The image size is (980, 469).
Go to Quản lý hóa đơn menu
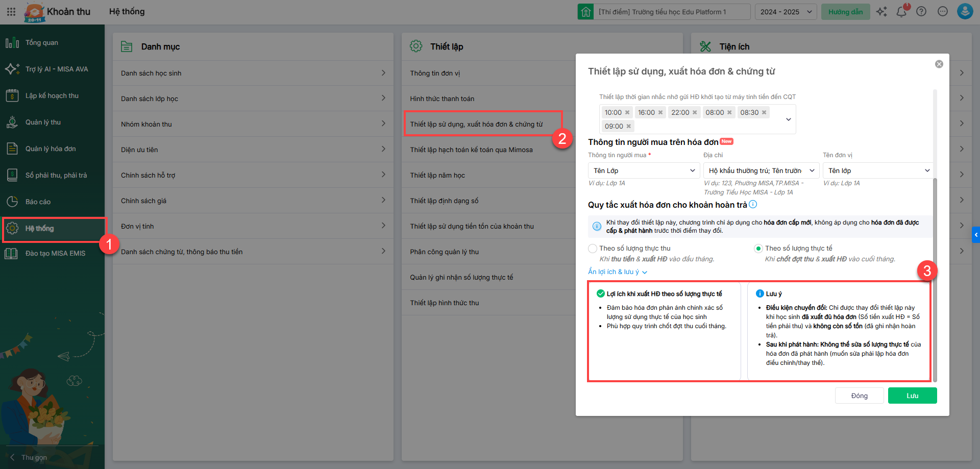coord(51,149)
